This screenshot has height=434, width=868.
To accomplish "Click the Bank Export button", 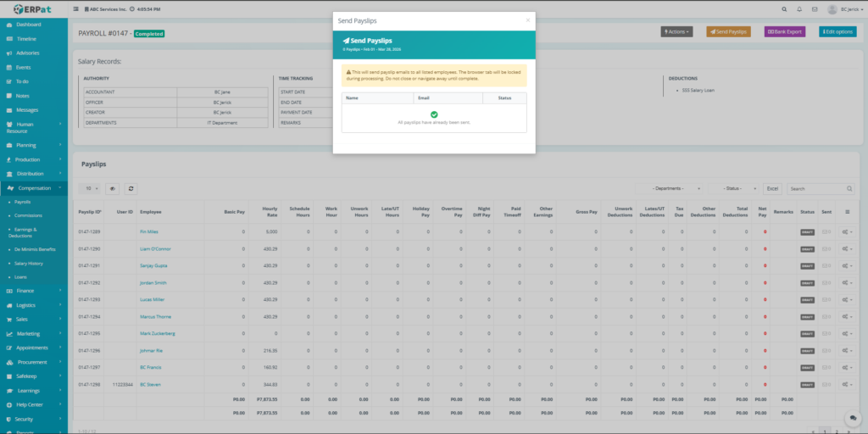I will coord(785,31).
